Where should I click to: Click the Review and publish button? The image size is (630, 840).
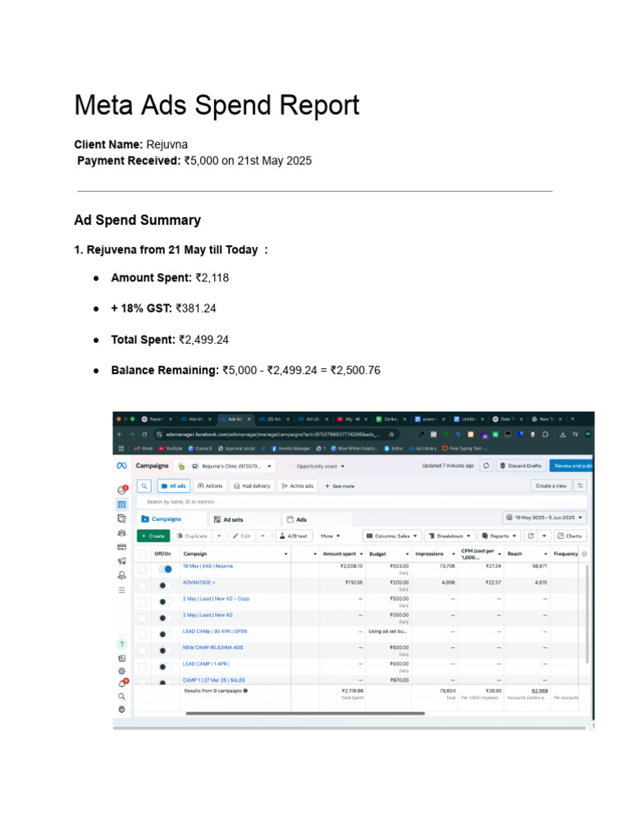[572, 466]
